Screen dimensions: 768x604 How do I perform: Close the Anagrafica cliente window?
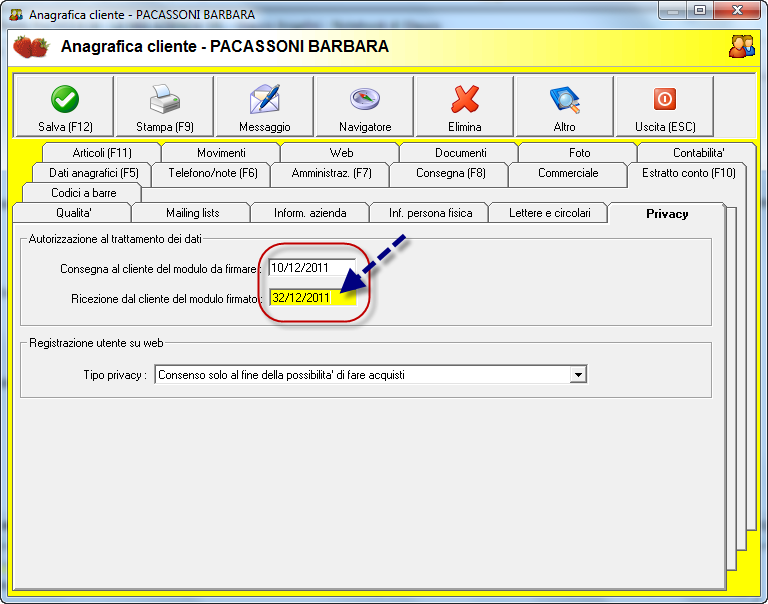tap(737, 11)
